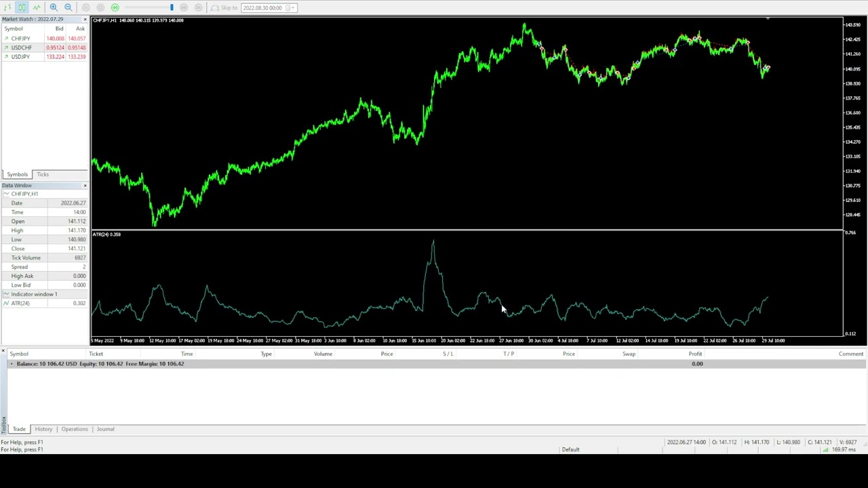Edit the Skip to date field
This screenshot has width=868, height=488.
263,7
